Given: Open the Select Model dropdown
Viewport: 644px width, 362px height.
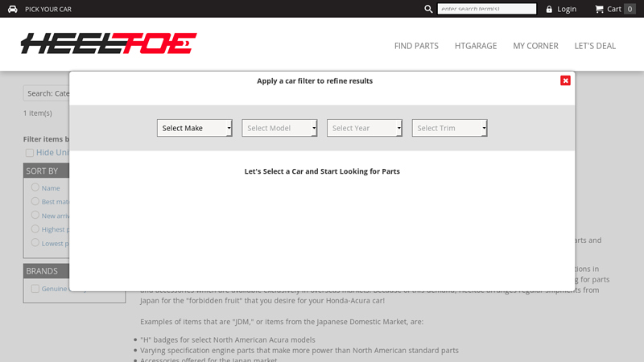Looking at the screenshot, I should 279,128.
